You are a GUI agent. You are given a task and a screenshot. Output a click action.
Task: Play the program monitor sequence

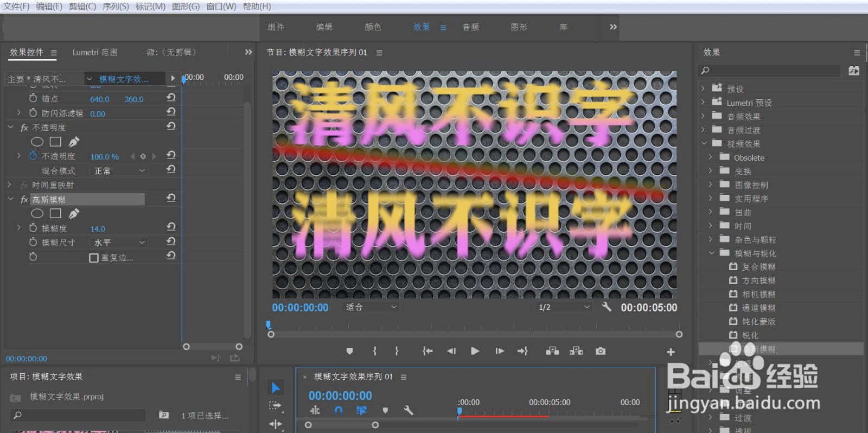(475, 351)
